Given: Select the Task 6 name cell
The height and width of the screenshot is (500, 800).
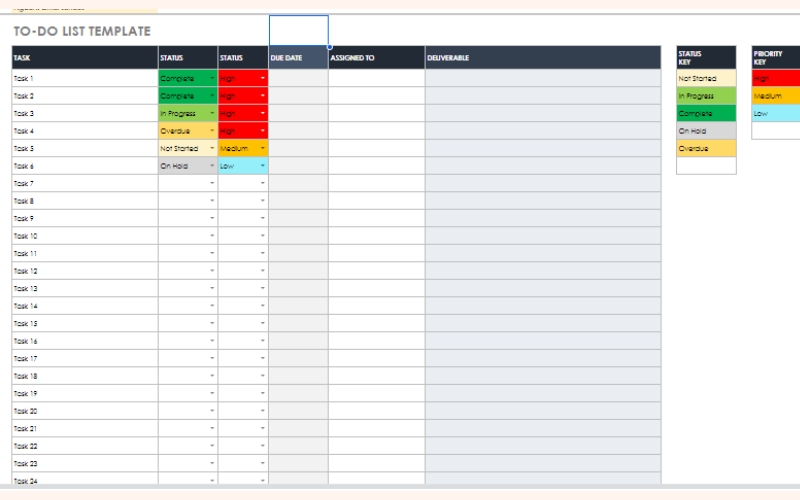Looking at the screenshot, I should click(85, 166).
